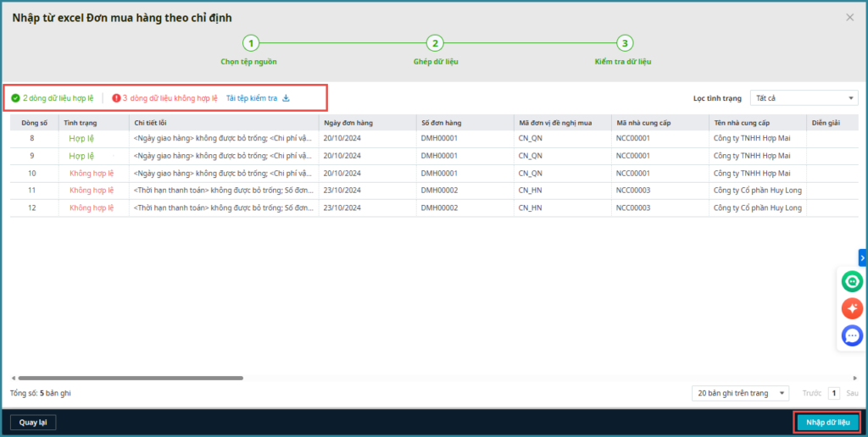Click the Sau next page link

point(852,393)
